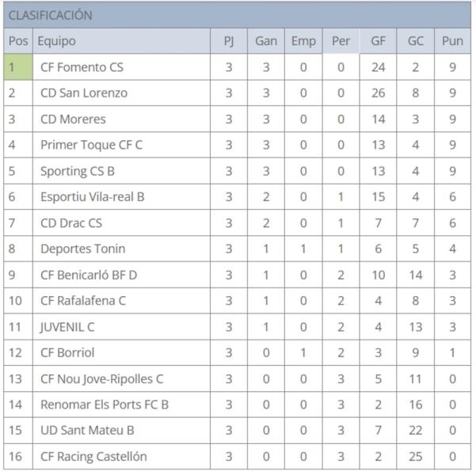Screen dimensions: 476x475
Task: Select UD Sant Mateu B team
Action: point(87,431)
